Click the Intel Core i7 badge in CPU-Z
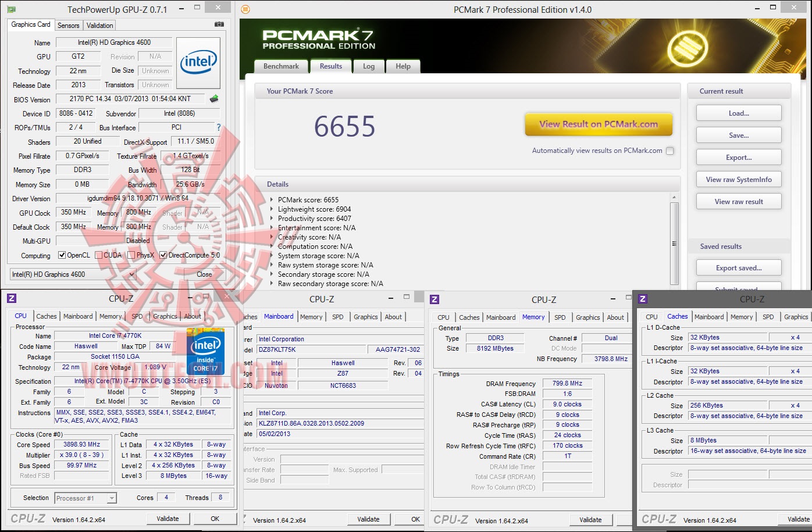The height and width of the screenshot is (532, 812). [205, 351]
